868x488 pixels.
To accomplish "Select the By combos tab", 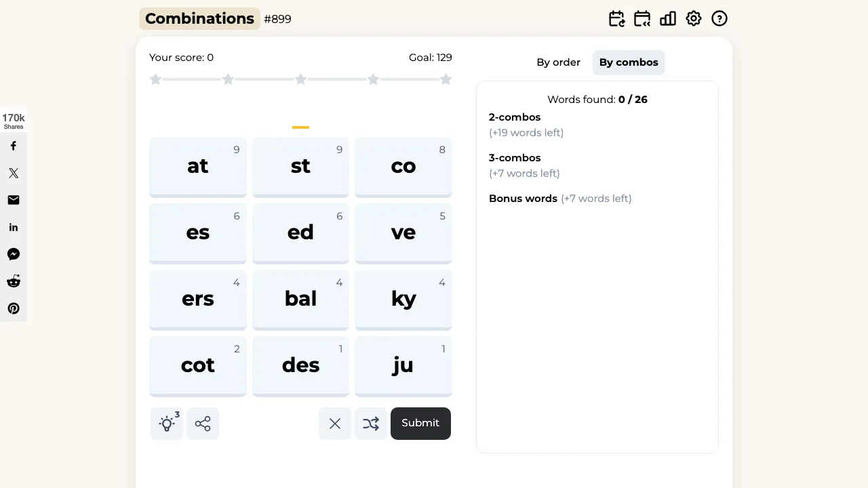I will click(629, 62).
